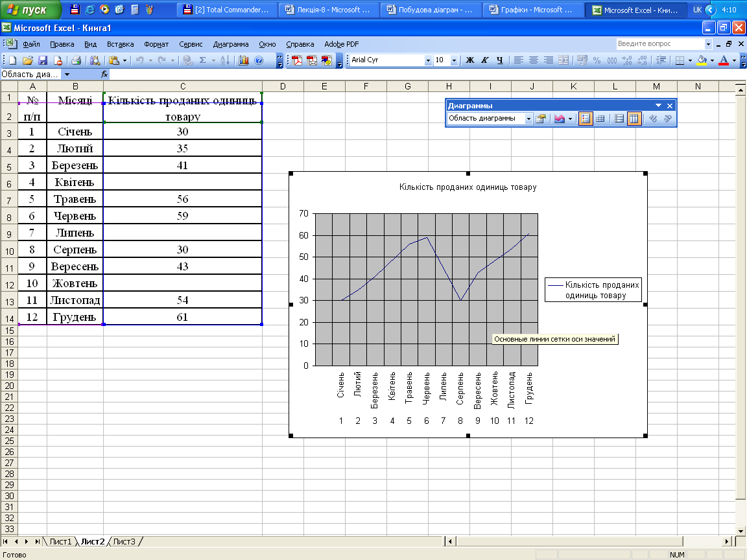Click the yellow fill color bucket

[701, 60]
